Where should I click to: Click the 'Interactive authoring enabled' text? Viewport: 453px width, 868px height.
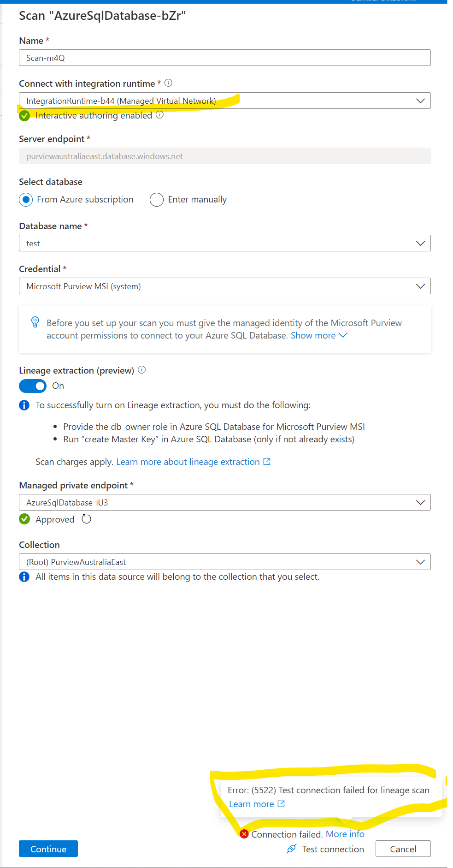point(94,115)
